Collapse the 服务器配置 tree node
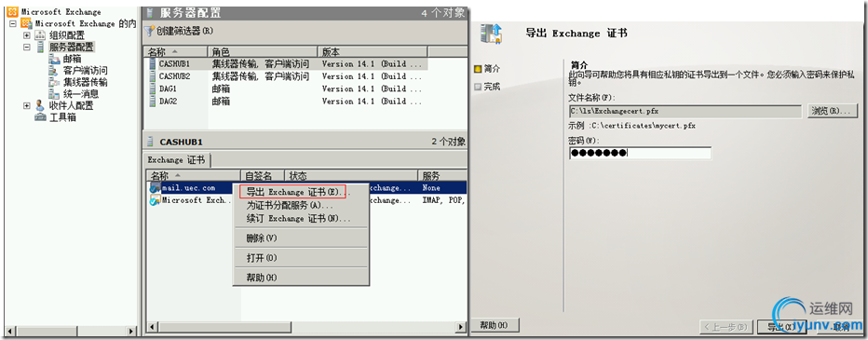Screen dimensions: 868x340 point(26,48)
